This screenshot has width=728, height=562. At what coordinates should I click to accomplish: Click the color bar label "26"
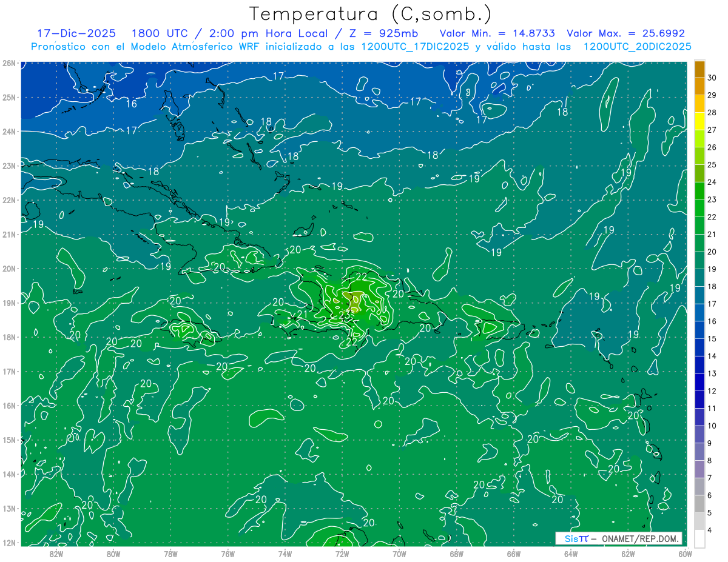712,147
